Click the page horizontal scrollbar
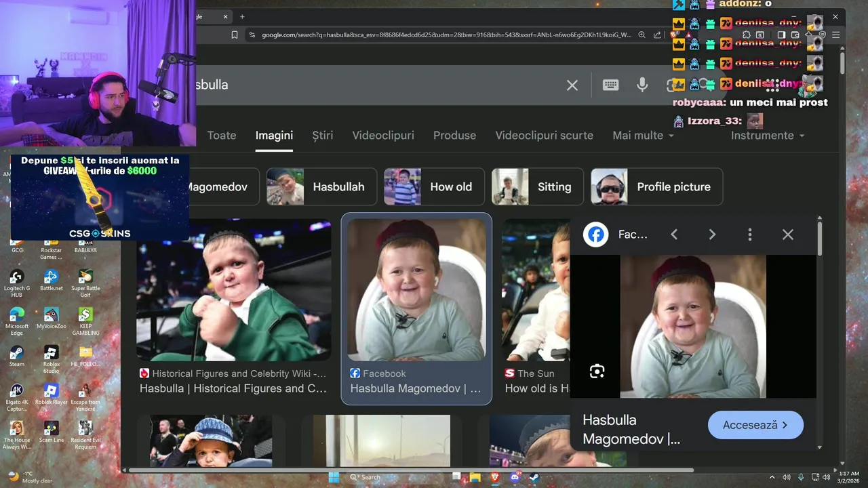 [412, 470]
